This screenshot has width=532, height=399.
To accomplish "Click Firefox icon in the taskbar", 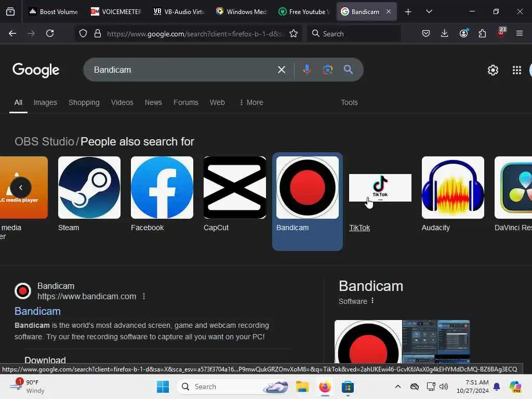I will pos(325,387).
